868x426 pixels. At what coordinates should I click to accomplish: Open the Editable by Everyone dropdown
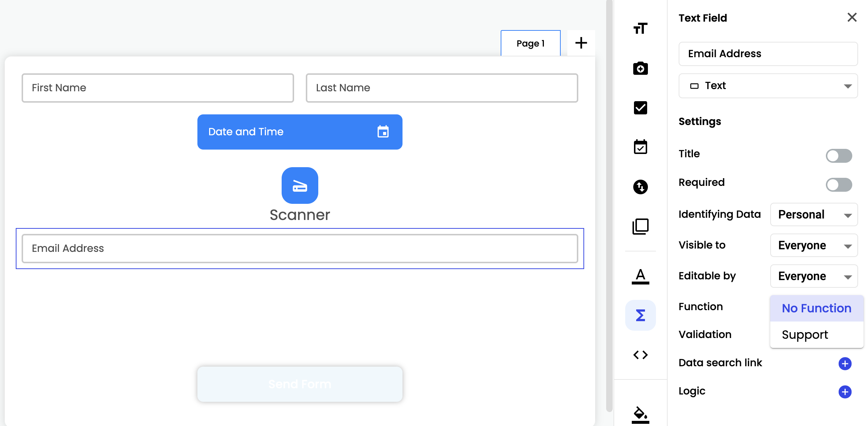pos(814,276)
